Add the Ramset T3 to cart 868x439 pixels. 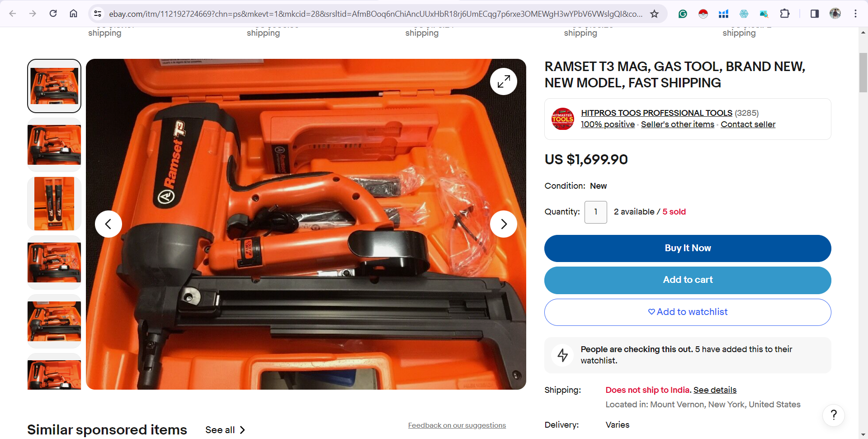688,280
